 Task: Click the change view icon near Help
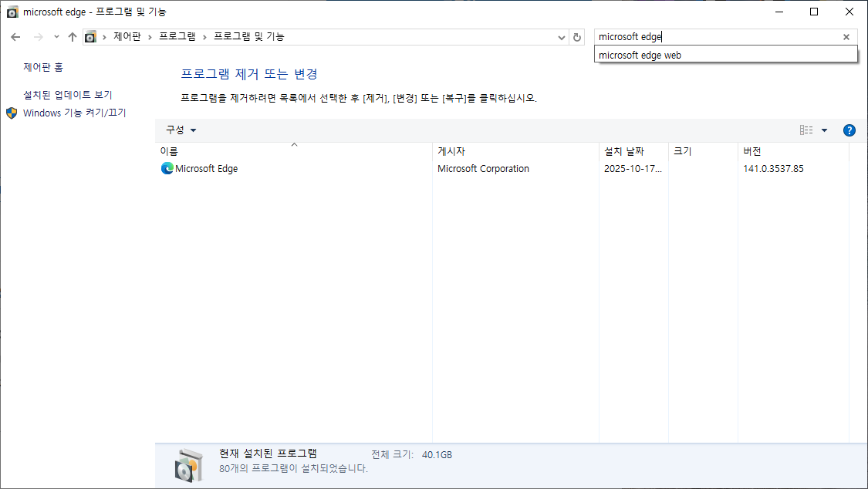(806, 130)
